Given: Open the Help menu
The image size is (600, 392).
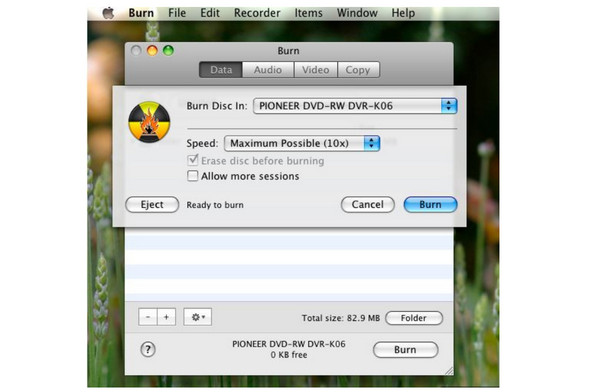Looking at the screenshot, I should pyautogui.click(x=403, y=13).
